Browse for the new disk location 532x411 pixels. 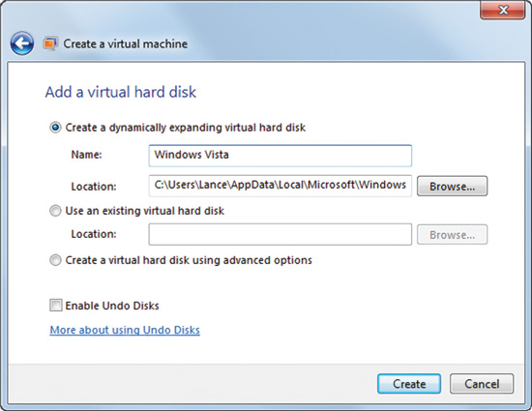(453, 187)
